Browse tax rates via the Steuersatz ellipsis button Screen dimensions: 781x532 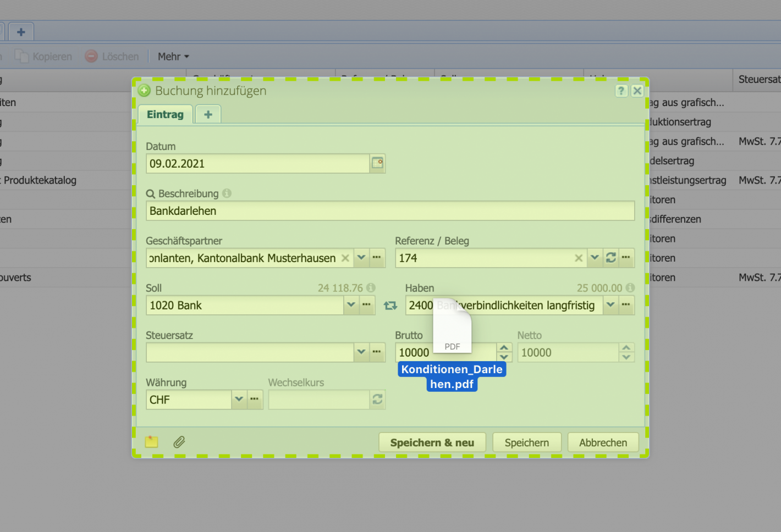pyautogui.click(x=377, y=352)
